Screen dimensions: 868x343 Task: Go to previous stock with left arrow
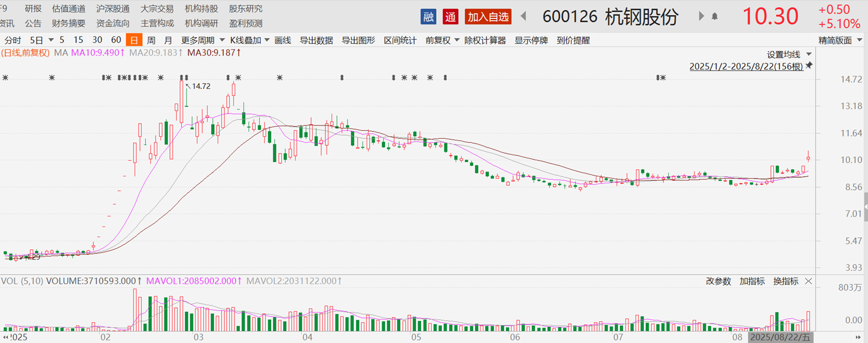point(523,16)
